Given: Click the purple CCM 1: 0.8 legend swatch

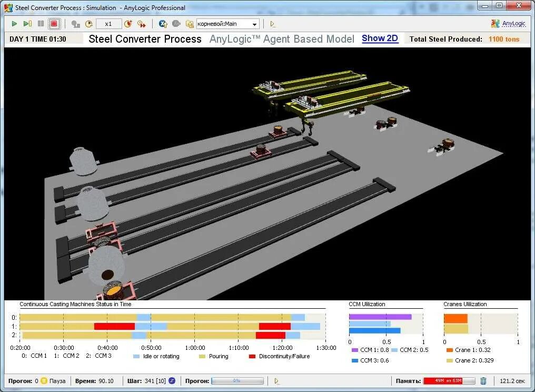Looking at the screenshot, I should click(354, 350).
